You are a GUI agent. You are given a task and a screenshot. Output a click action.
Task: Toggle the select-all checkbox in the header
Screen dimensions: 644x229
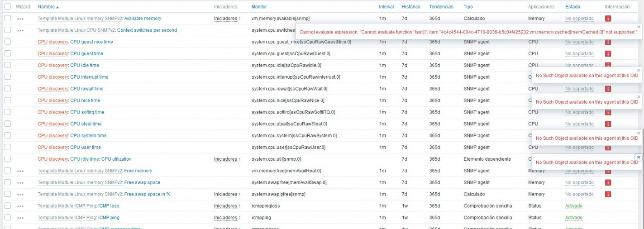pos(7,7)
